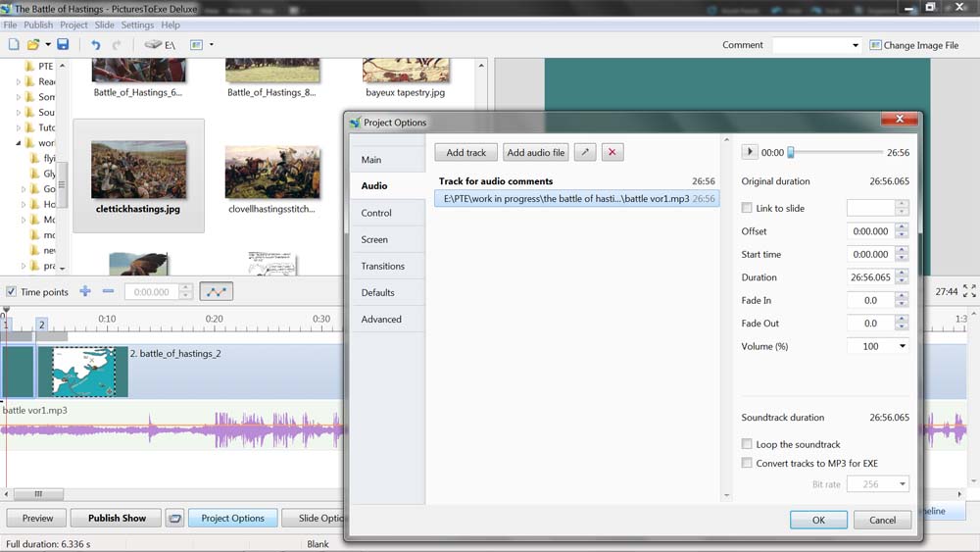Click the red X delete audio button
Screen dimensions: 980x552
pyautogui.click(x=612, y=153)
